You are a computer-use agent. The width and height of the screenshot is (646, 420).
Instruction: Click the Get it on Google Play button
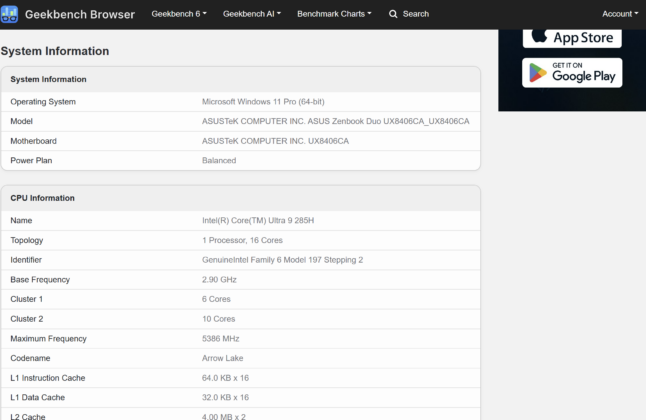click(572, 73)
